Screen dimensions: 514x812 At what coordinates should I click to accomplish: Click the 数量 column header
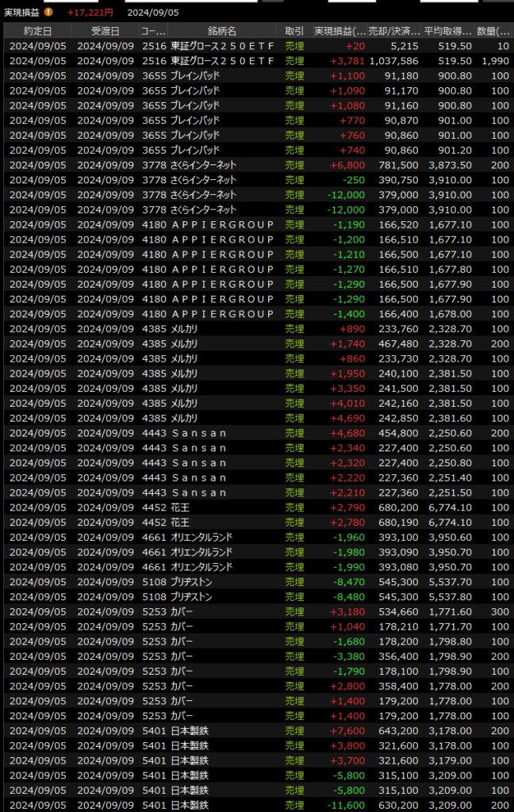[x=493, y=31]
